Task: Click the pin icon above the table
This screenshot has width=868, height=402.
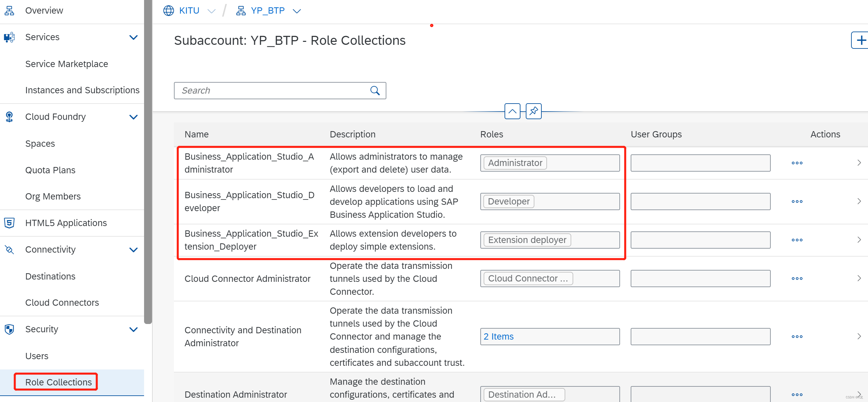Action: [533, 111]
